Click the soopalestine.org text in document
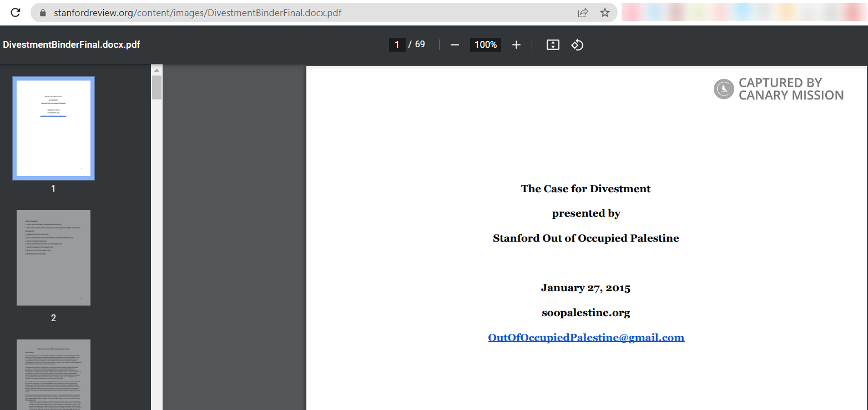 [x=586, y=313]
